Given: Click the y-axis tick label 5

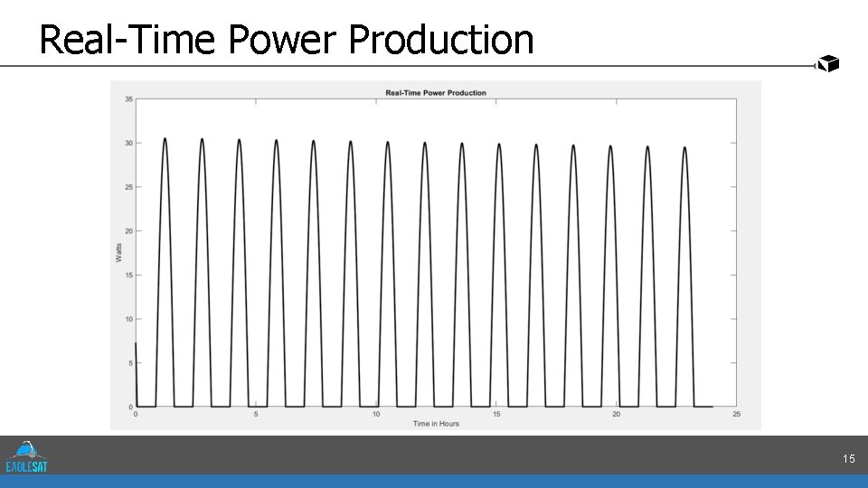Looking at the screenshot, I should (130, 363).
